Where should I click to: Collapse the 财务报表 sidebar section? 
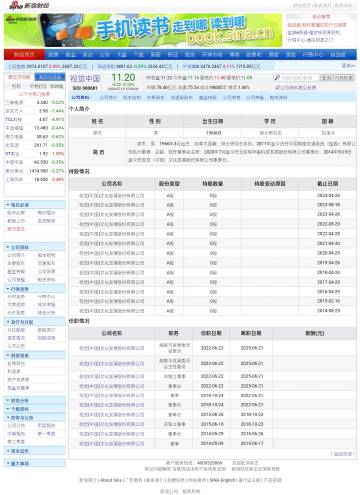[x=35, y=356]
